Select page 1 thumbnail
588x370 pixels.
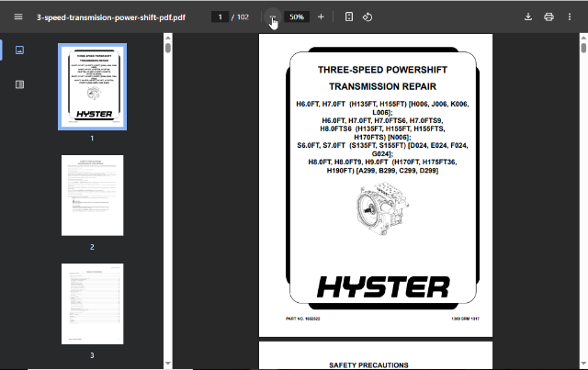tap(92, 86)
